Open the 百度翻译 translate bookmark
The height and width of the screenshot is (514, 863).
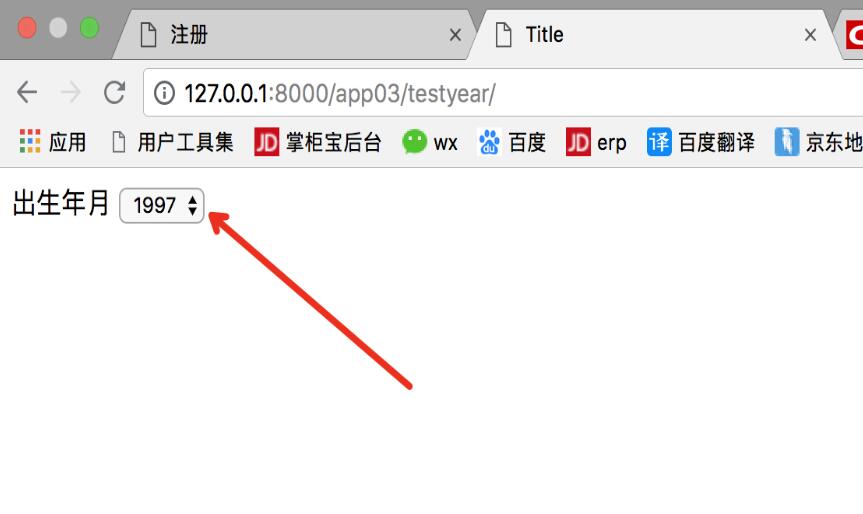click(700, 142)
